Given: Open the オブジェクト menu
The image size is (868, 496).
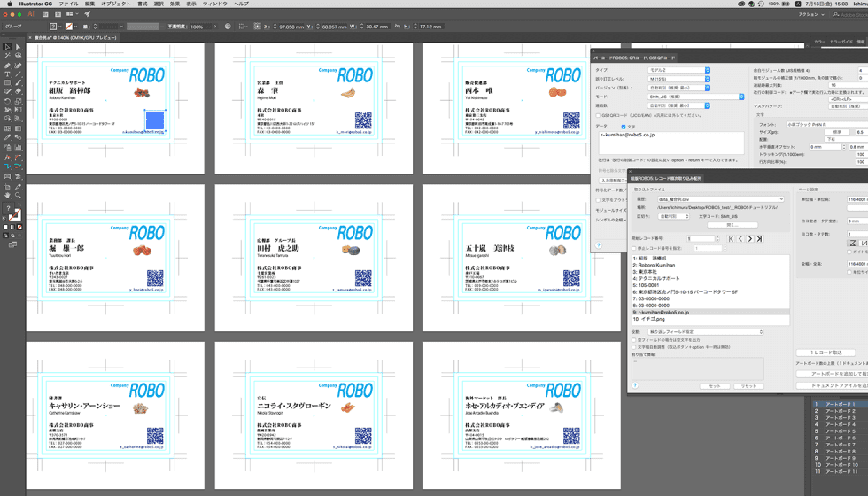Looking at the screenshot, I should pos(116,4).
